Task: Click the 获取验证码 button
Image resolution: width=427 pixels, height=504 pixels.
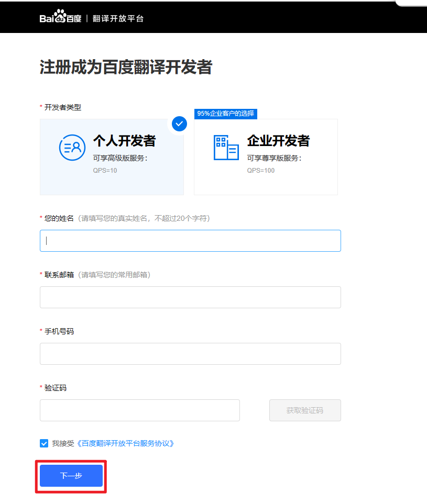Action: pyautogui.click(x=304, y=410)
